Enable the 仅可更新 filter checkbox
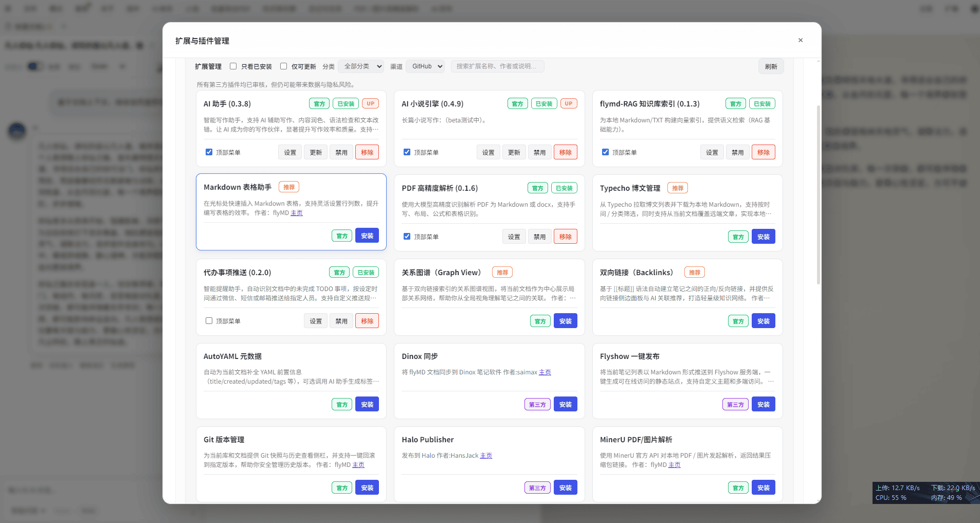The image size is (980, 523). (283, 66)
